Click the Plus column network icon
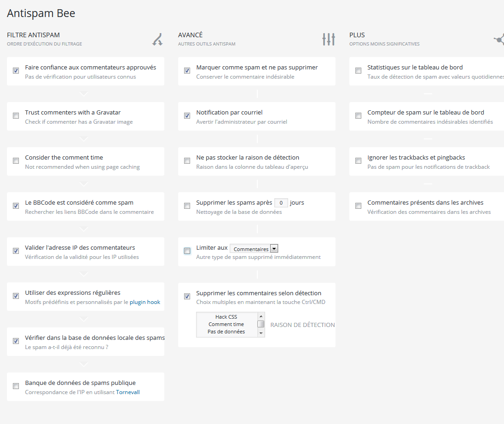The image size is (504, 424). pyautogui.click(x=499, y=40)
